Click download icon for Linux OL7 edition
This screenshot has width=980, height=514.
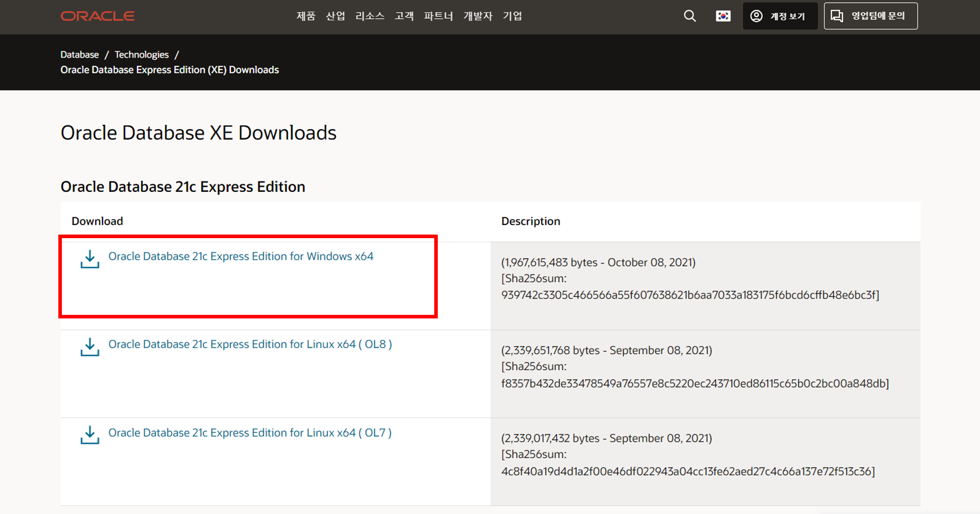point(90,435)
